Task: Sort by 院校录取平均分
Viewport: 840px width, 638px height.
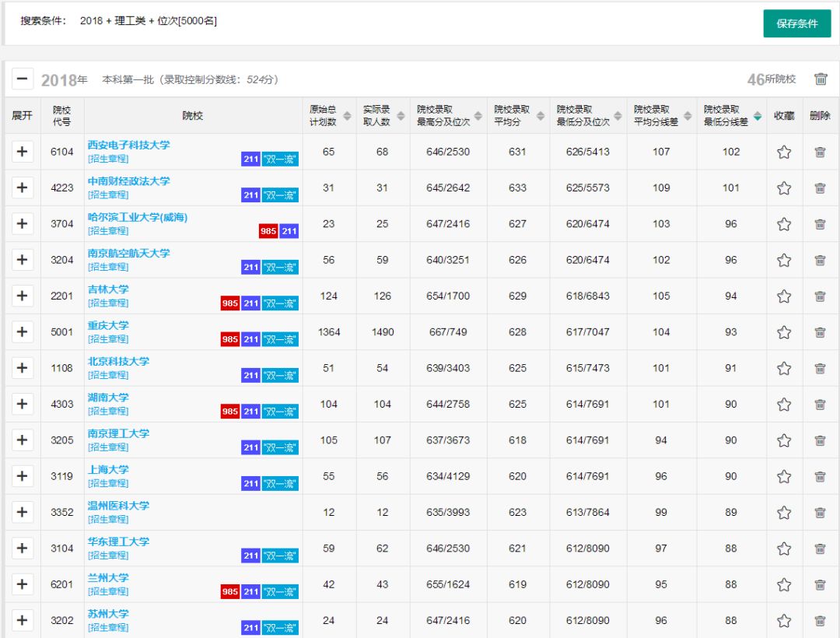Action: [x=541, y=116]
